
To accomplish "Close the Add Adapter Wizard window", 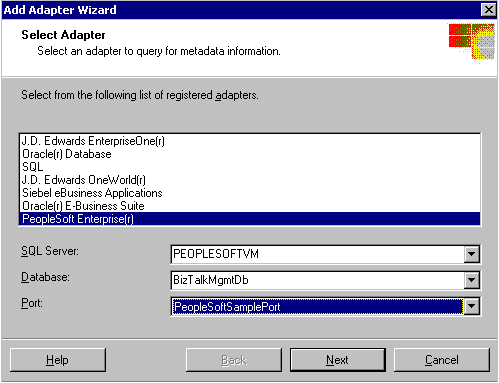I will click(x=488, y=10).
